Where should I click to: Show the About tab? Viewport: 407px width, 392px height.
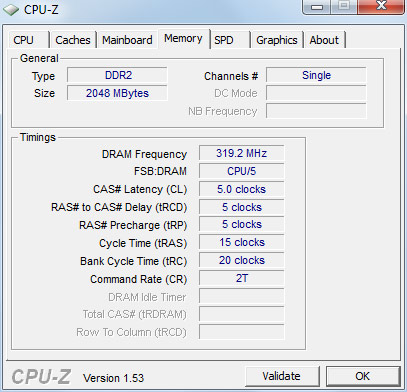pyautogui.click(x=324, y=40)
